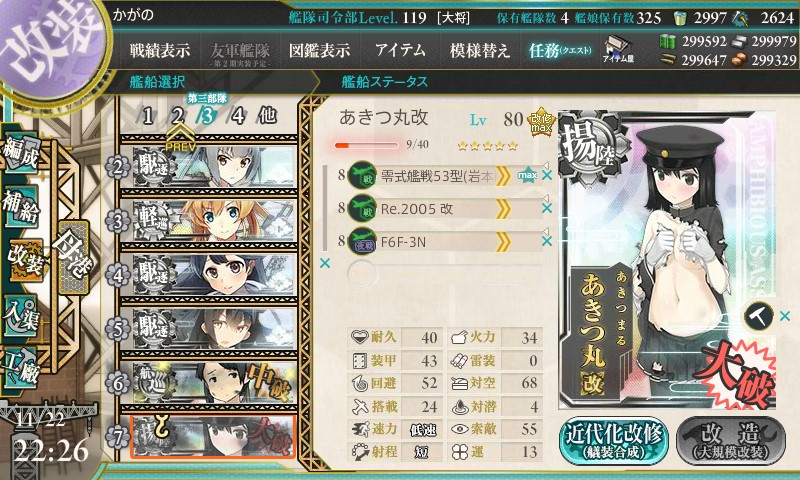Remove the Re.2005 改 equipment with its X

point(547,209)
